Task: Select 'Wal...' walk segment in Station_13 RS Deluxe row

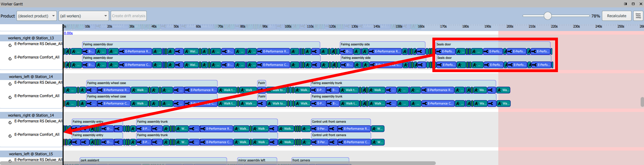Action: point(191,52)
